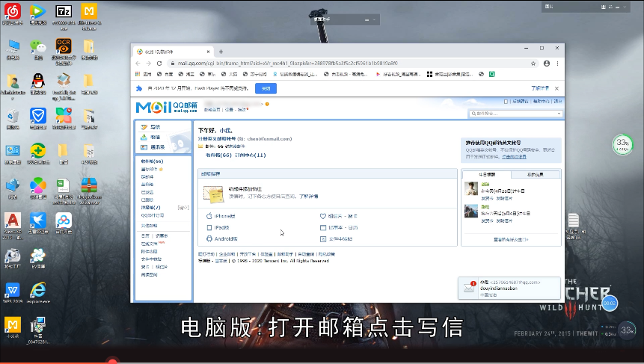Image resolution: width=644 pixels, height=364 pixels.
Task: Open 收件箱(66) in the folder list
Action: [x=152, y=161]
